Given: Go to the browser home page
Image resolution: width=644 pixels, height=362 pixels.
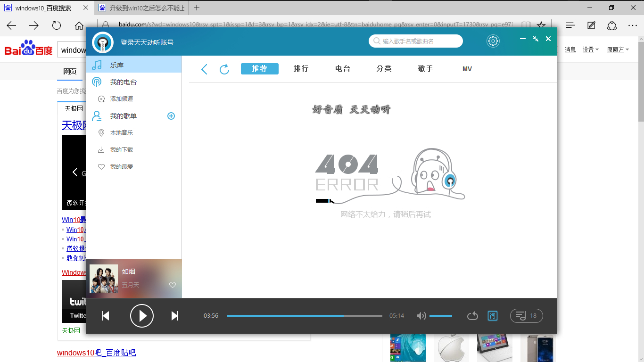Looking at the screenshot, I should tap(79, 25).
